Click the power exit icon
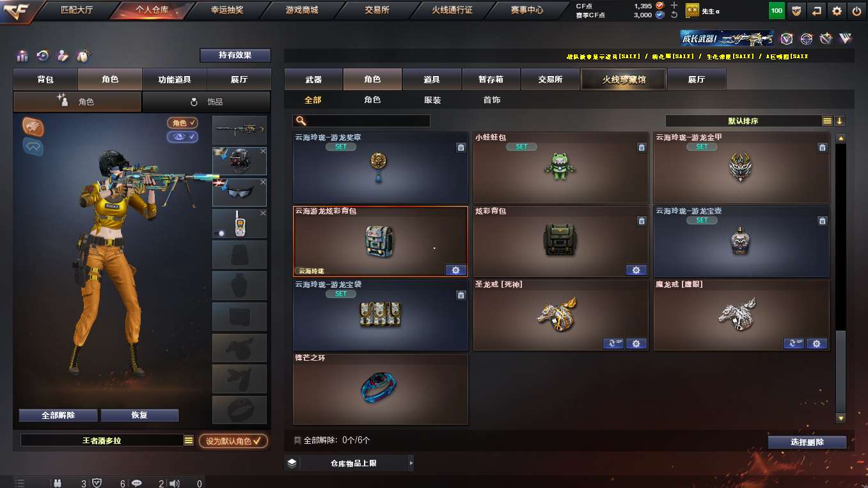 click(x=856, y=11)
